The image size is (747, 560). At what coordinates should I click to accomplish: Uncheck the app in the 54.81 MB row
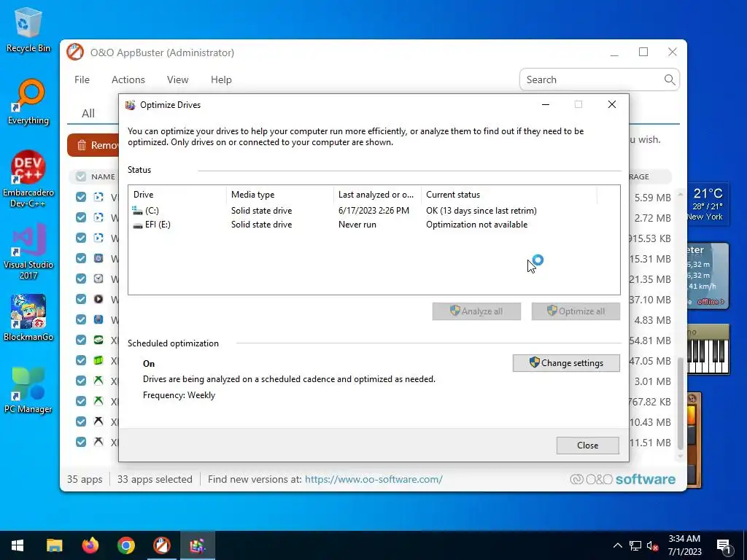(x=81, y=340)
